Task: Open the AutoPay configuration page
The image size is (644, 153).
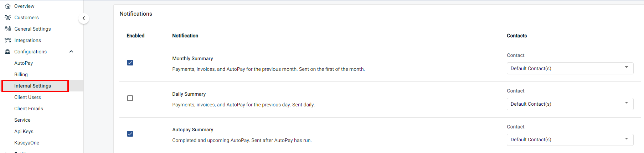Action: [x=24, y=63]
